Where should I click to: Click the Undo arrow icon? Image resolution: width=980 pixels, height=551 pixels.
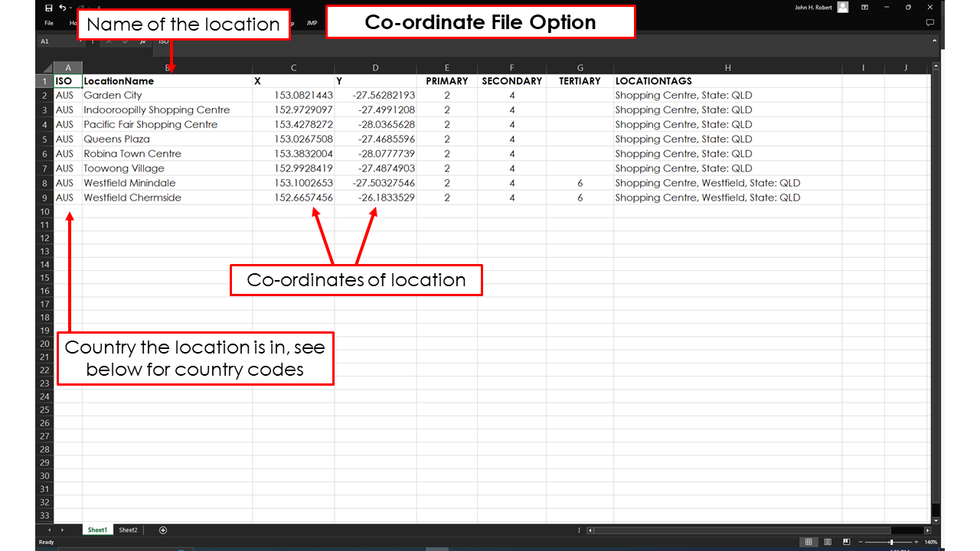coord(63,8)
